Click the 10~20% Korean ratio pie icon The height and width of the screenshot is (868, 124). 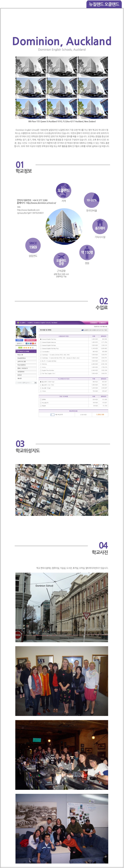91,200
